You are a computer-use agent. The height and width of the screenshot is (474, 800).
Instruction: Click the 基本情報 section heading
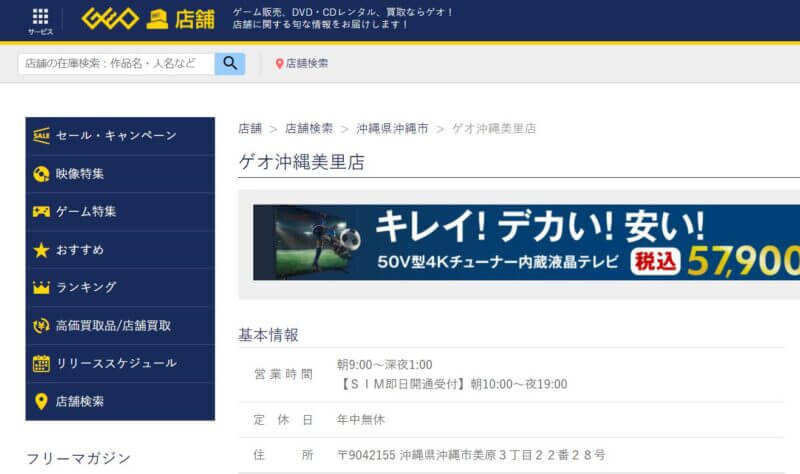(x=268, y=335)
